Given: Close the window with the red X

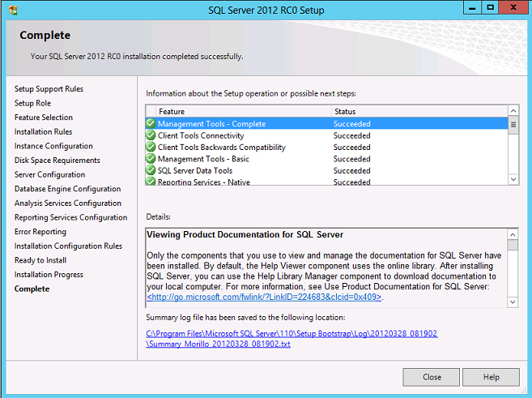Looking at the screenshot, I should (x=513, y=8).
